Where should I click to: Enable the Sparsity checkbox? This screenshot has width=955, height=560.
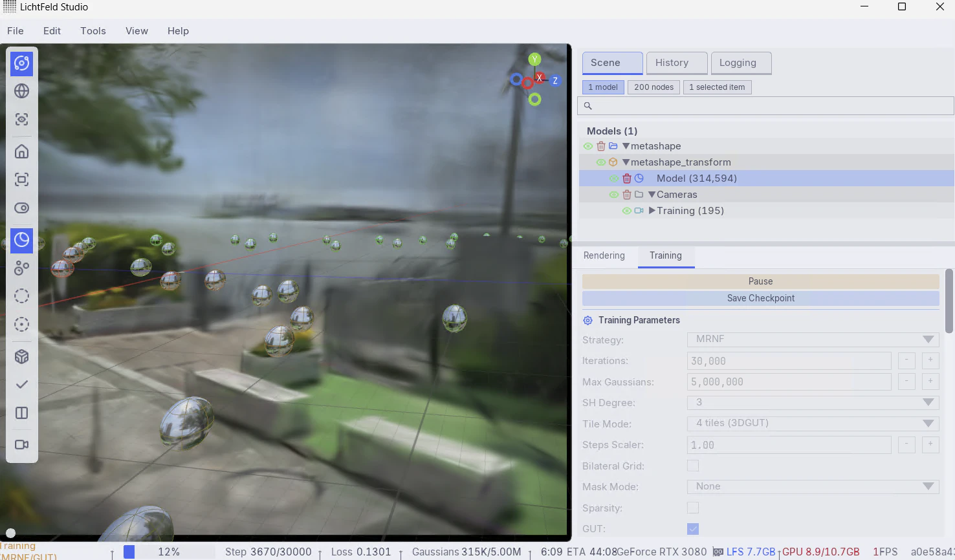[x=693, y=508]
